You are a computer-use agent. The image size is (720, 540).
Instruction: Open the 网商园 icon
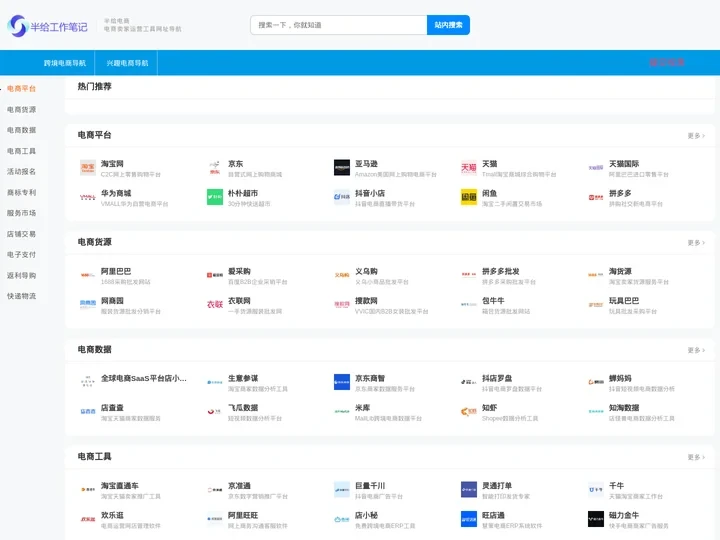(88, 305)
